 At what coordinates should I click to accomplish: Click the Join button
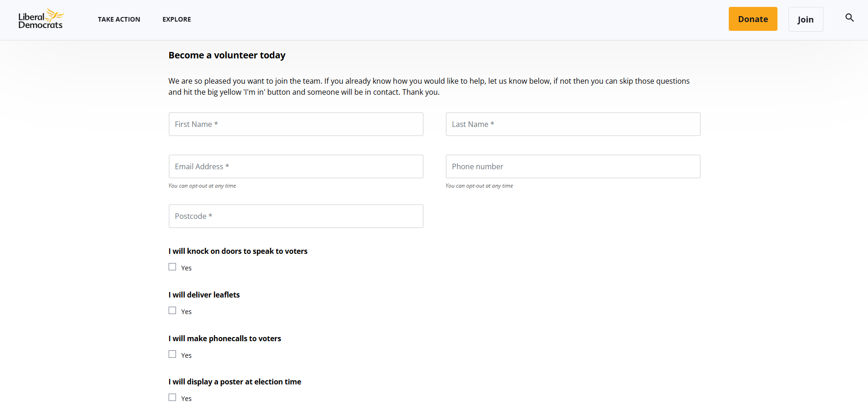(805, 19)
